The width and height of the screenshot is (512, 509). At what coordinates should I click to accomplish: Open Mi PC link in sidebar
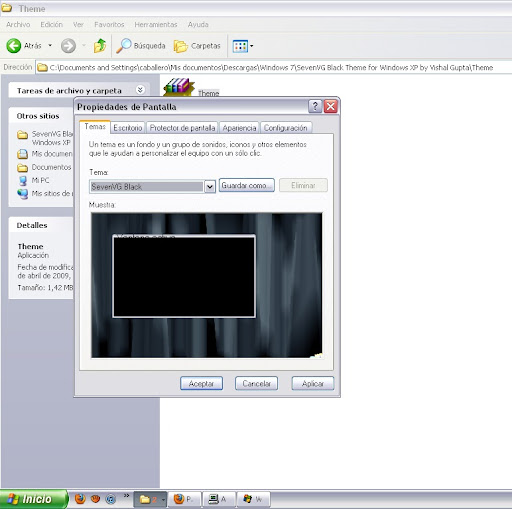pyautogui.click(x=33, y=180)
